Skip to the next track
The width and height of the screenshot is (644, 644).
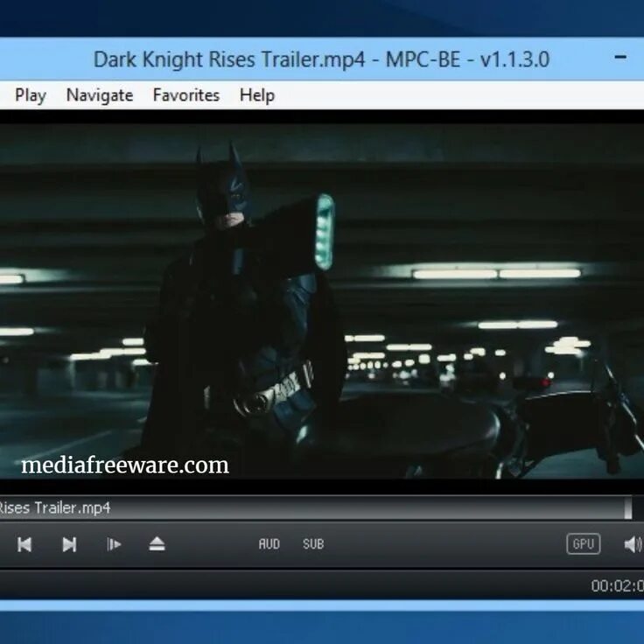(69, 544)
